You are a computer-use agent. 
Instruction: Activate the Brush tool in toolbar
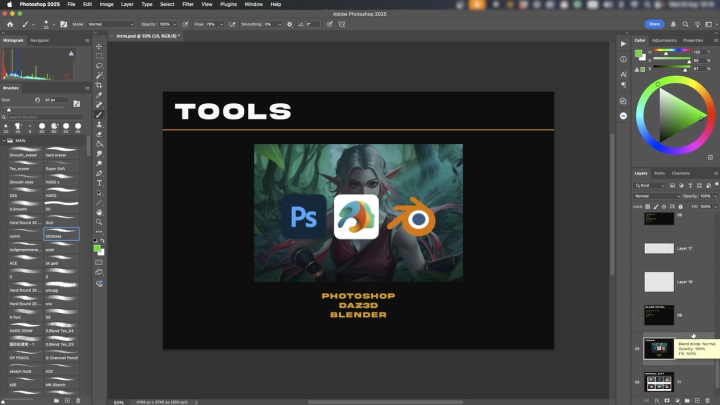tap(99, 115)
